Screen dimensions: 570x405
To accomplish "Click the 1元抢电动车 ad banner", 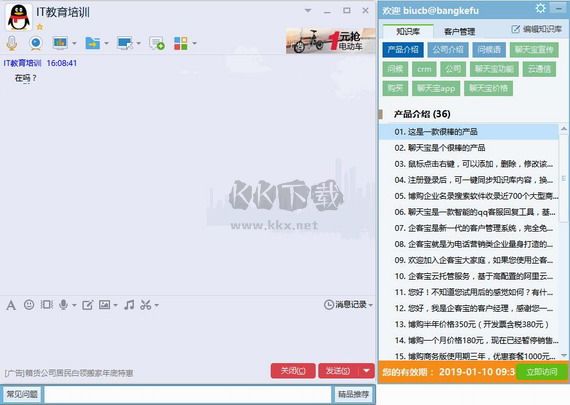I will pos(330,41).
